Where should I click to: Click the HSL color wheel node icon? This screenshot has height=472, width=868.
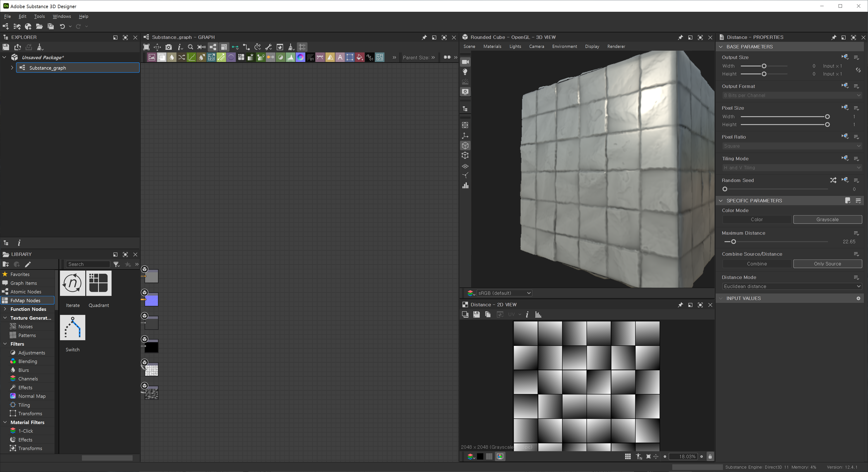(x=300, y=57)
